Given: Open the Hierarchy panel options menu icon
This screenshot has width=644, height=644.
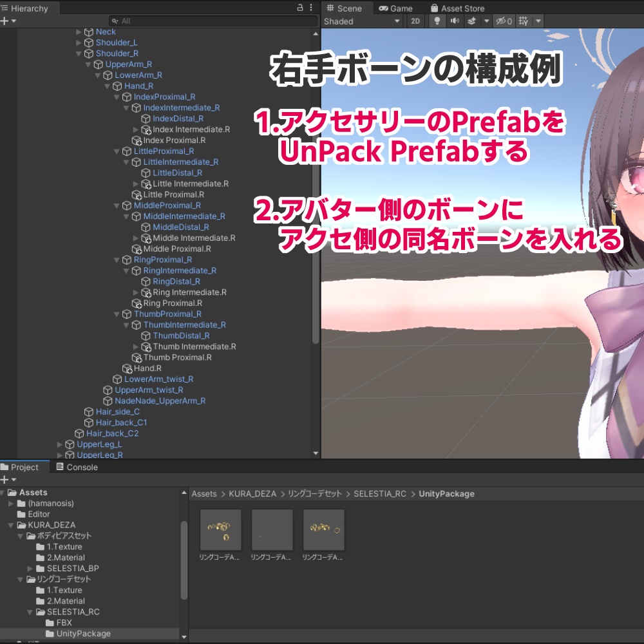Looking at the screenshot, I should pyautogui.click(x=311, y=8).
